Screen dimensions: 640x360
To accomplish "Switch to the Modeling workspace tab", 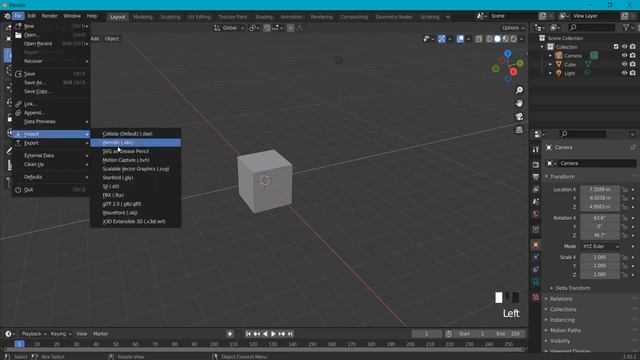I will tap(143, 17).
